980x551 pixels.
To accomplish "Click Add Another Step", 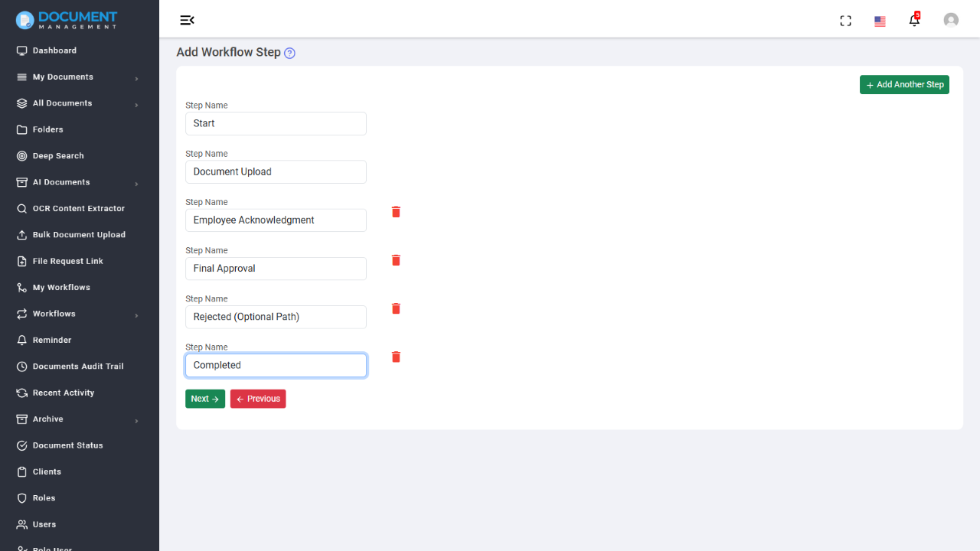I will click(x=904, y=84).
